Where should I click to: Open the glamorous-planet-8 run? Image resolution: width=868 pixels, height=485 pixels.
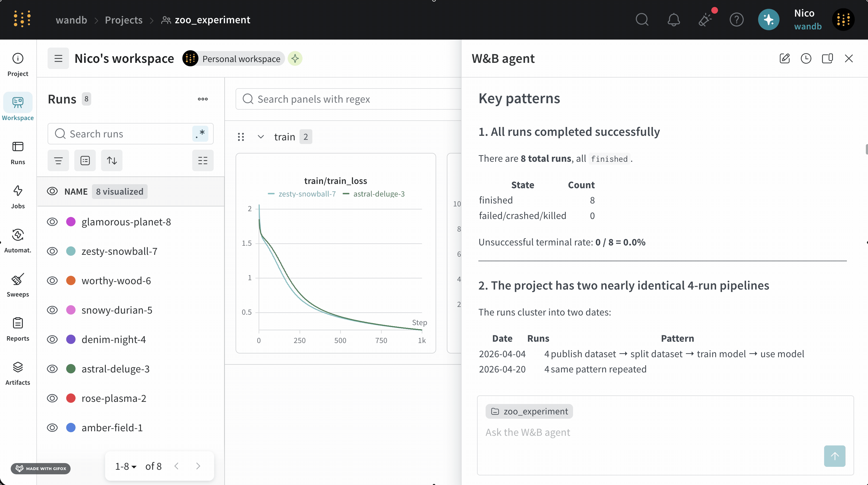pos(126,222)
